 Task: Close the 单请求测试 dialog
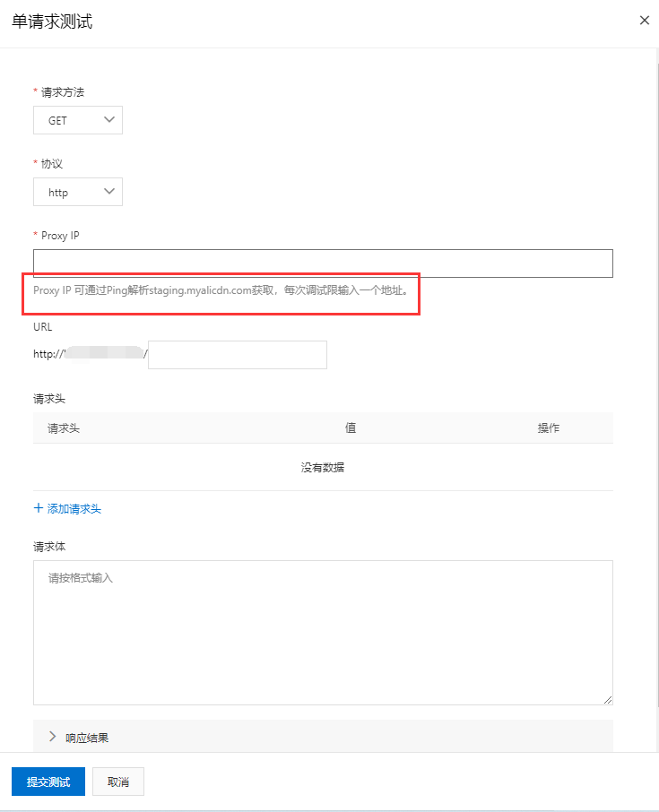(x=644, y=21)
